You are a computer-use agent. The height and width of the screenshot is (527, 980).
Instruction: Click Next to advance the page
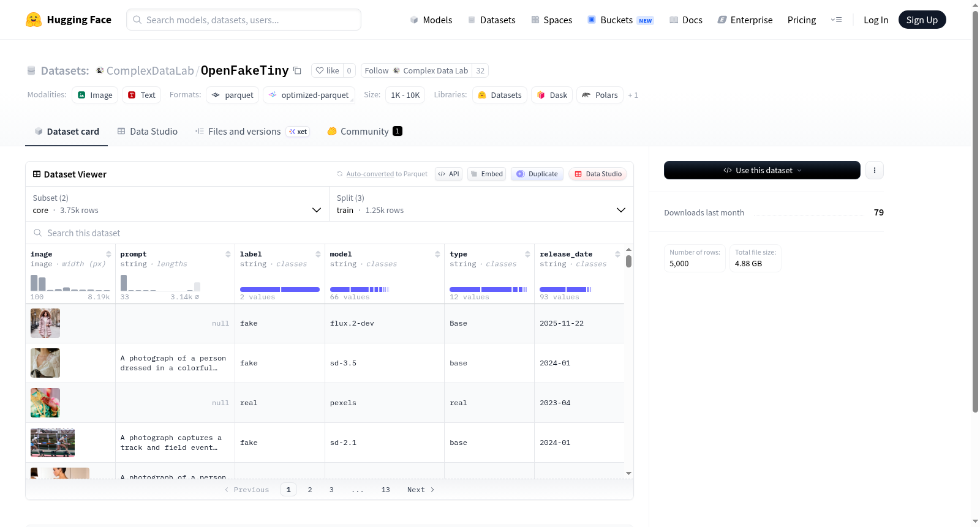(421, 490)
